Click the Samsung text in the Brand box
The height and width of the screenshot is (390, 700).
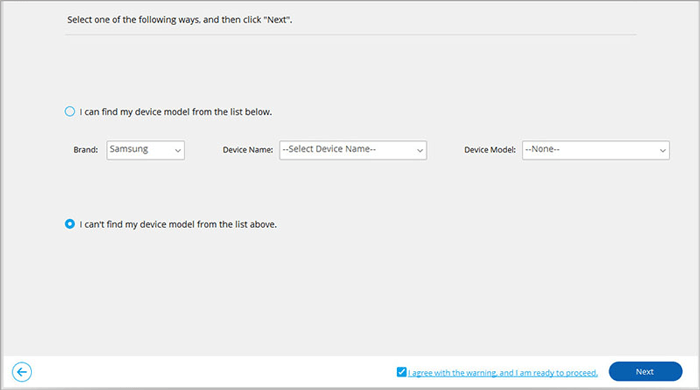point(129,149)
